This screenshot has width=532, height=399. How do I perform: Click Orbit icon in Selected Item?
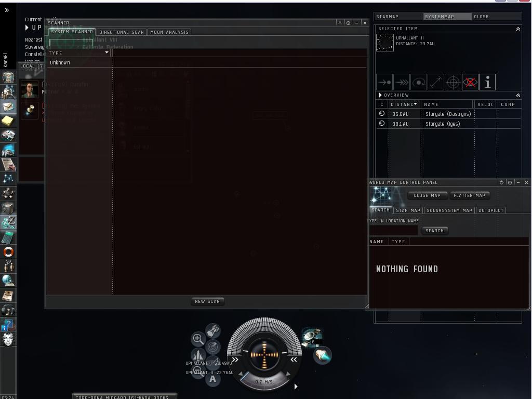coord(419,82)
